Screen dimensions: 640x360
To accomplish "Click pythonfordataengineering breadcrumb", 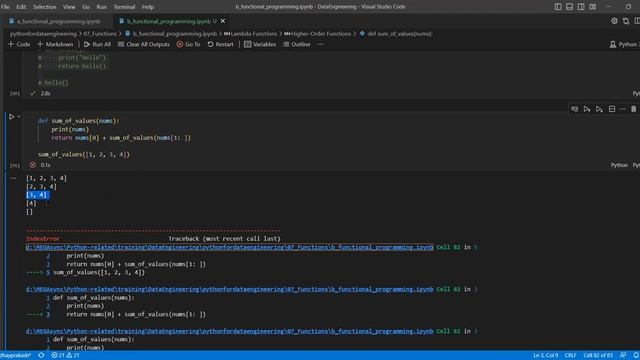I will (x=43, y=34).
